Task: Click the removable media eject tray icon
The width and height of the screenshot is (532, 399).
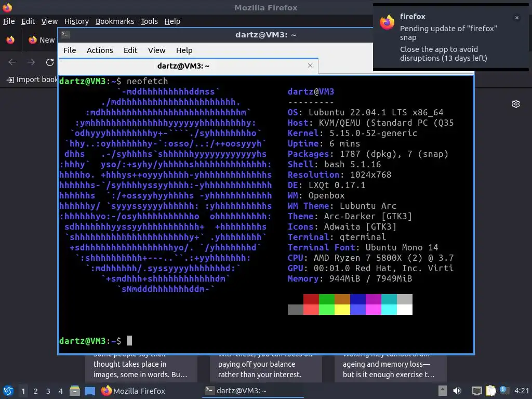Action: pos(443,391)
